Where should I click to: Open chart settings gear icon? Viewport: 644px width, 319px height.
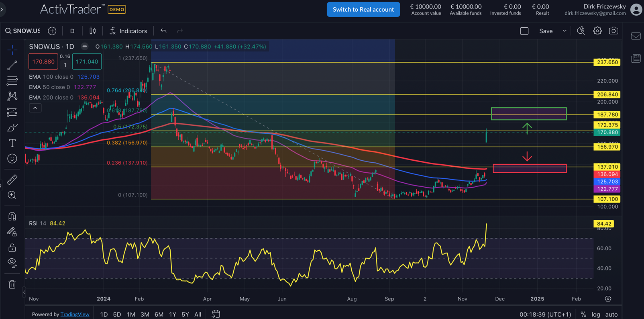(597, 31)
